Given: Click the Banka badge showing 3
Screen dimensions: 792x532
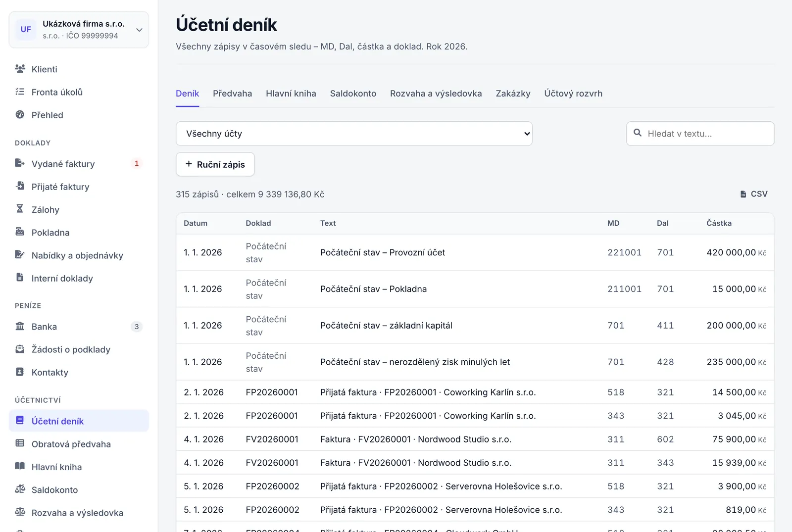Looking at the screenshot, I should tap(137, 327).
